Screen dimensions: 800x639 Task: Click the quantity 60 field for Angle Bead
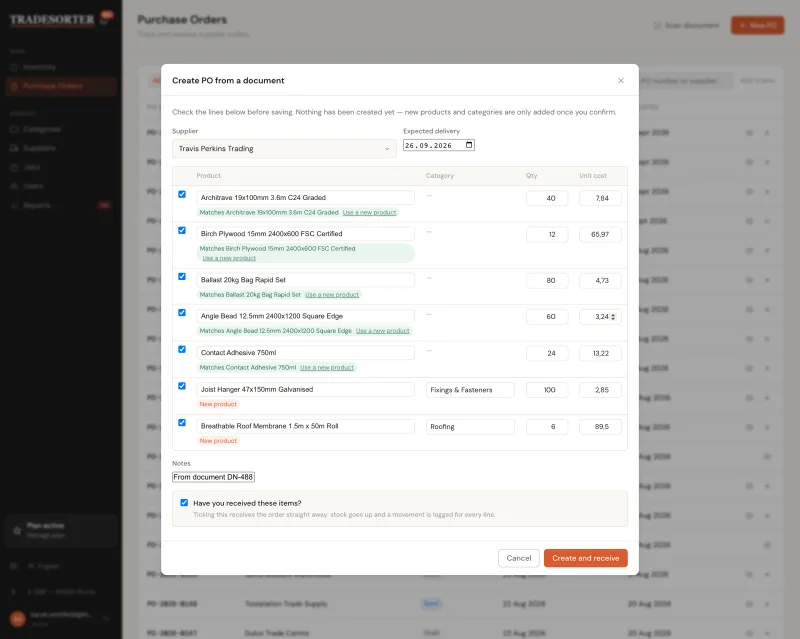click(x=547, y=316)
